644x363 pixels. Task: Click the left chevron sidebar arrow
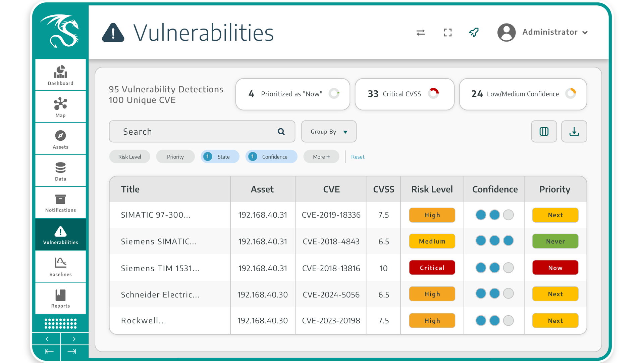[47, 339]
